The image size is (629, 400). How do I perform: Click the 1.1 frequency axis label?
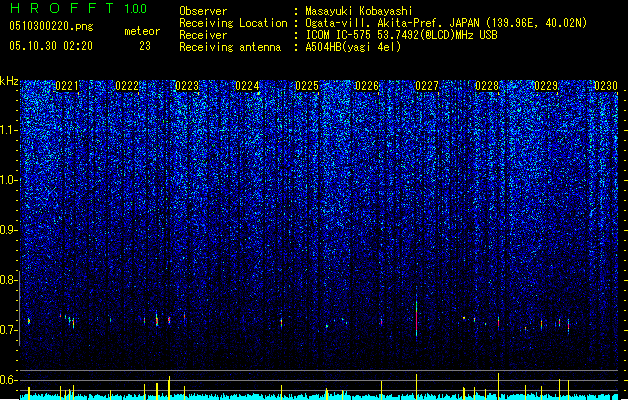point(9,130)
